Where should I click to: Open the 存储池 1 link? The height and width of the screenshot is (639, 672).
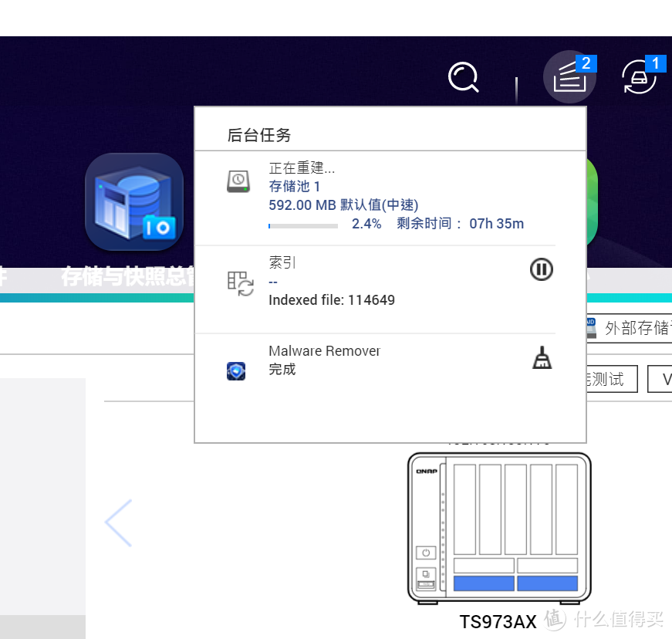[294, 186]
